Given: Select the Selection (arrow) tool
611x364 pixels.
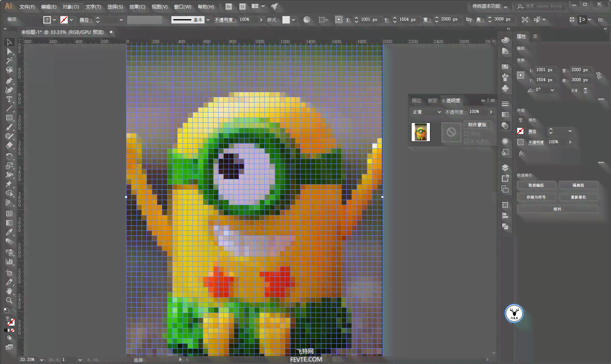Looking at the screenshot, I should [9, 42].
